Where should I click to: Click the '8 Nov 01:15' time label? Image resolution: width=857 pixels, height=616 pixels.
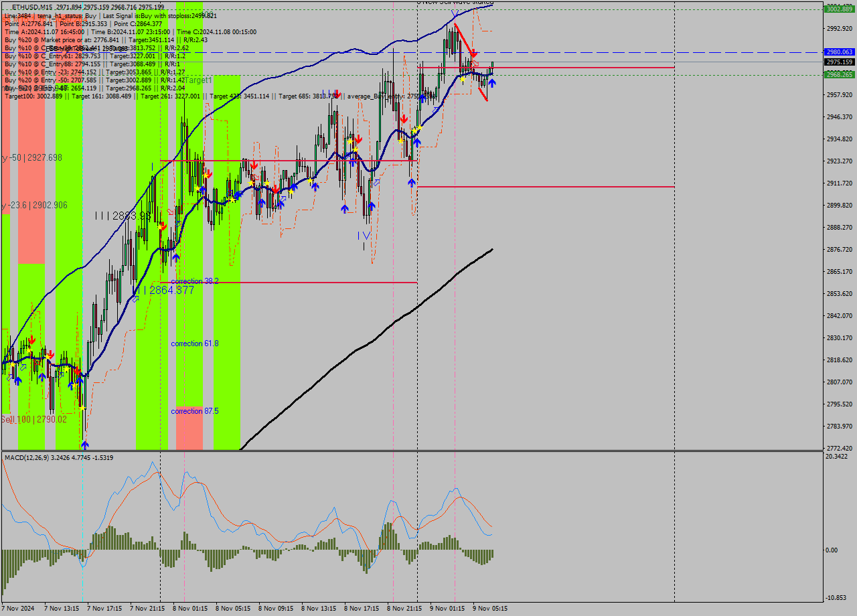(190, 609)
